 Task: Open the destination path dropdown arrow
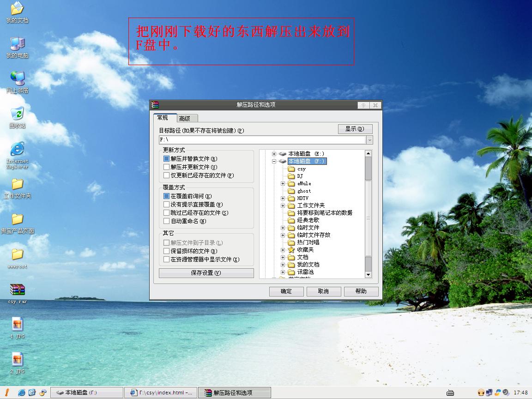tap(369, 139)
